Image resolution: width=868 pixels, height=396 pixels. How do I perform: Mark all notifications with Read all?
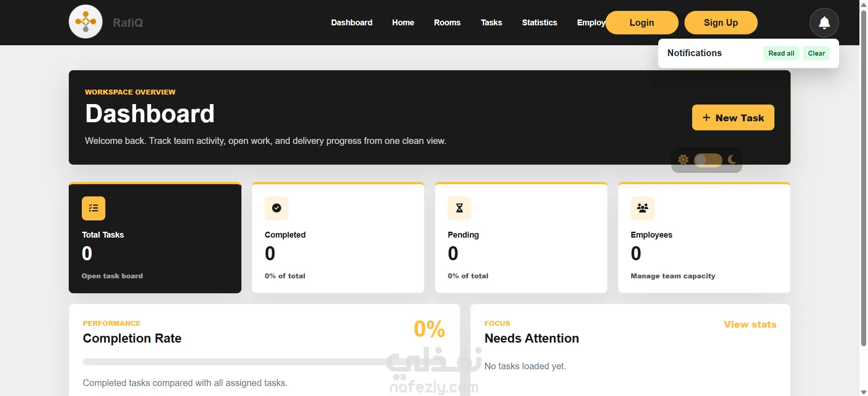coord(781,53)
